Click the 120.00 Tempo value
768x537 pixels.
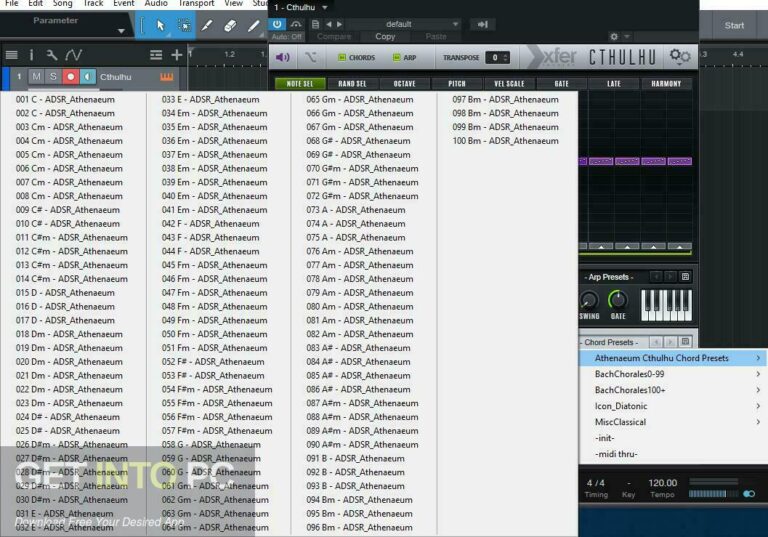(663, 483)
